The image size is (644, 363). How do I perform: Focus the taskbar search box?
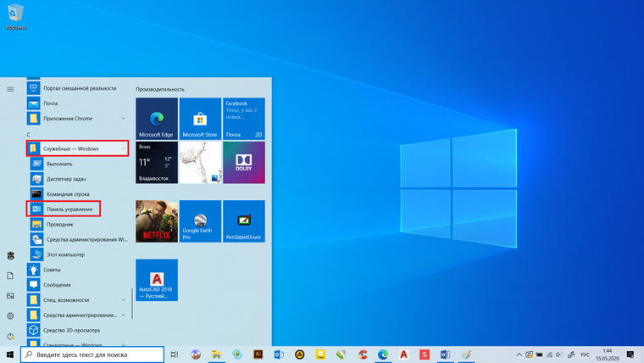[x=92, y=355]
